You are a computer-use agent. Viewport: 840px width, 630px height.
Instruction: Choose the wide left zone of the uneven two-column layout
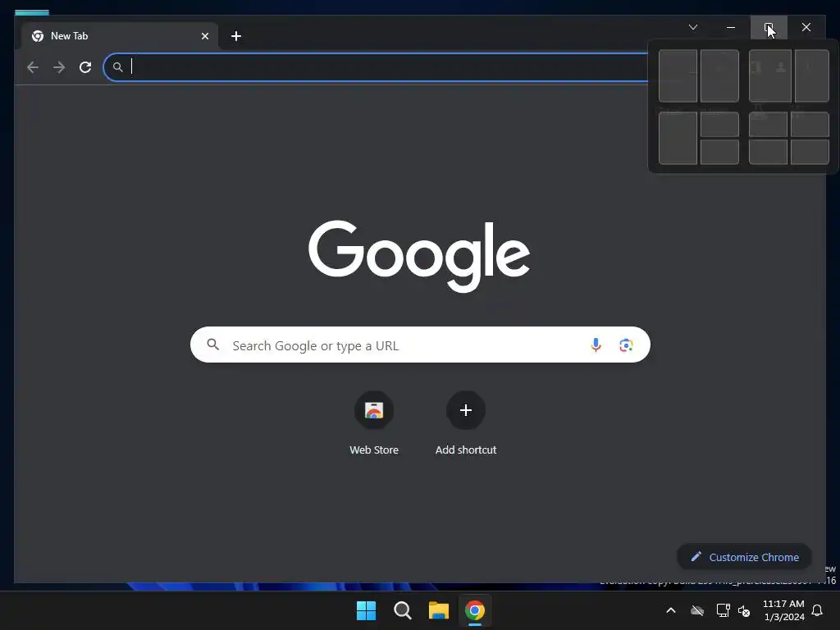[770, 76]
